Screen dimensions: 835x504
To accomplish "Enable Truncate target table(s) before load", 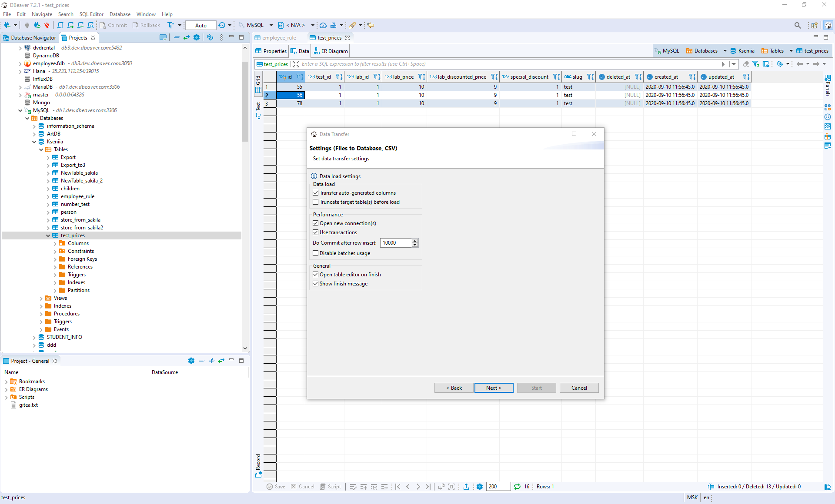I will click(316, 202).
